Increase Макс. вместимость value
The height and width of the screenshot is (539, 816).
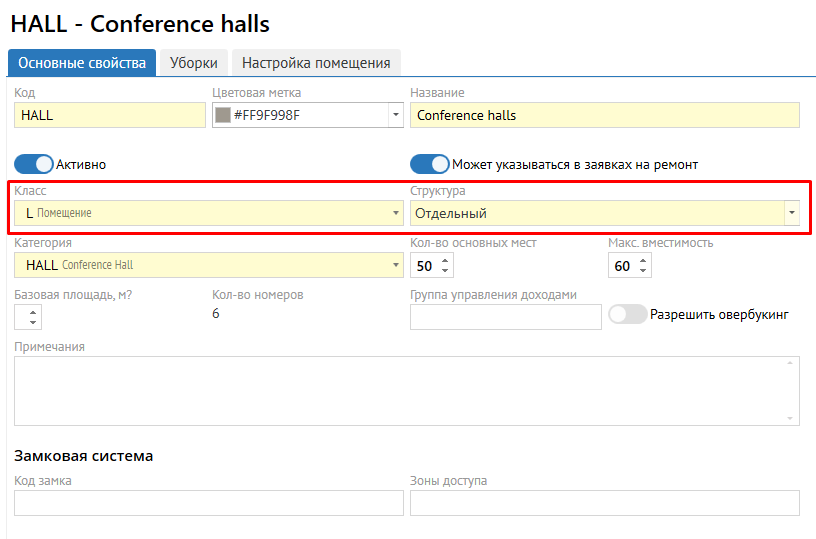[x=644, y=260]
